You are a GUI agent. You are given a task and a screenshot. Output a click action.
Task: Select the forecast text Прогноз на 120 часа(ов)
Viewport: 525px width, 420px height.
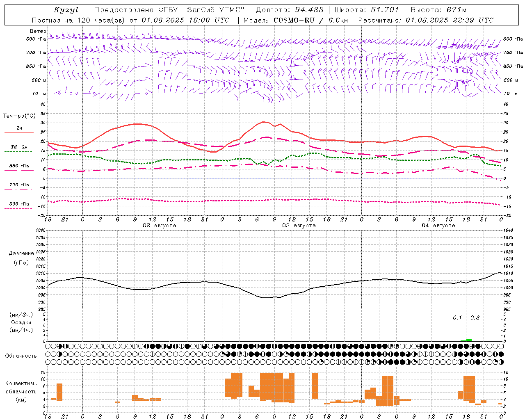pyautogui.click(x=79, y=20)
